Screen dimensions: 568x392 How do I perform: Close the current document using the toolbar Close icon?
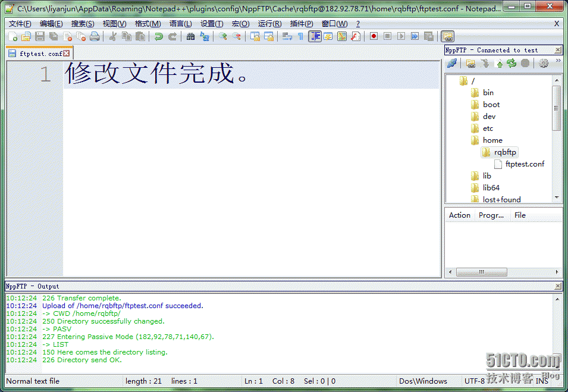[67, 37]
